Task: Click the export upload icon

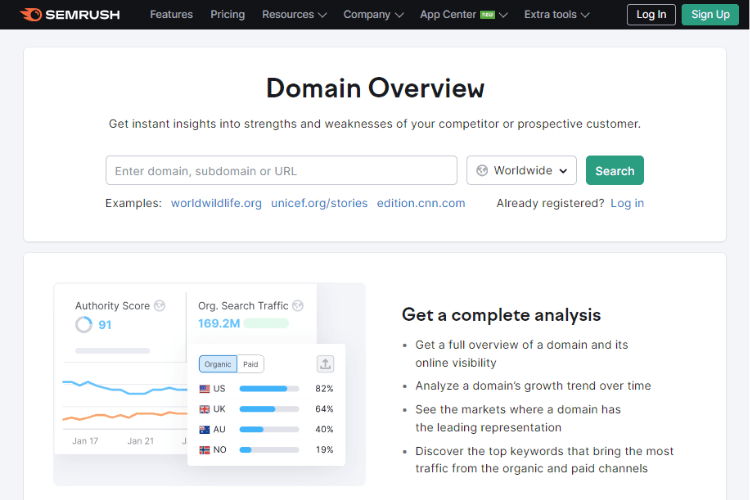Action: pos(325,364)
